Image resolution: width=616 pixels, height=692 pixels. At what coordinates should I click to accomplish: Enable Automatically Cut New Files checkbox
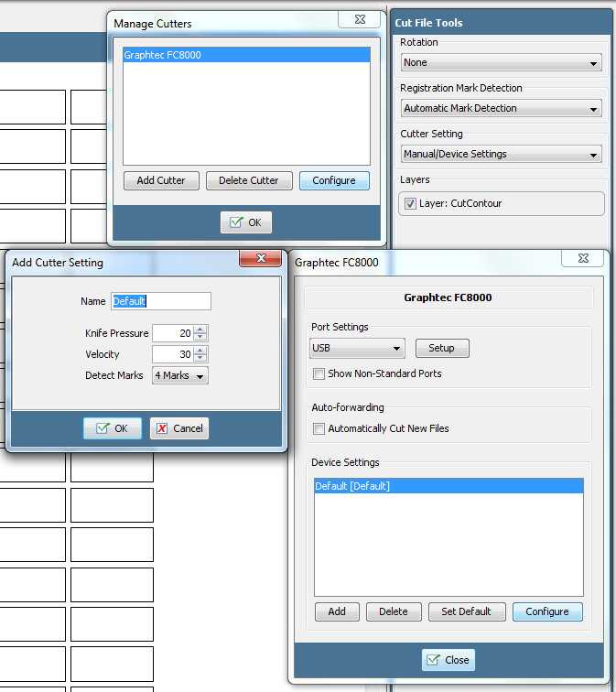[x=319, y=428]
